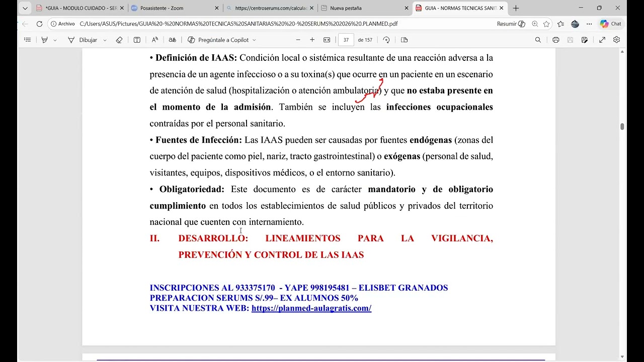The image size is (644, 362).
Task: Open the favorites list
Action: pyautogui.click(x=561, y=24)
